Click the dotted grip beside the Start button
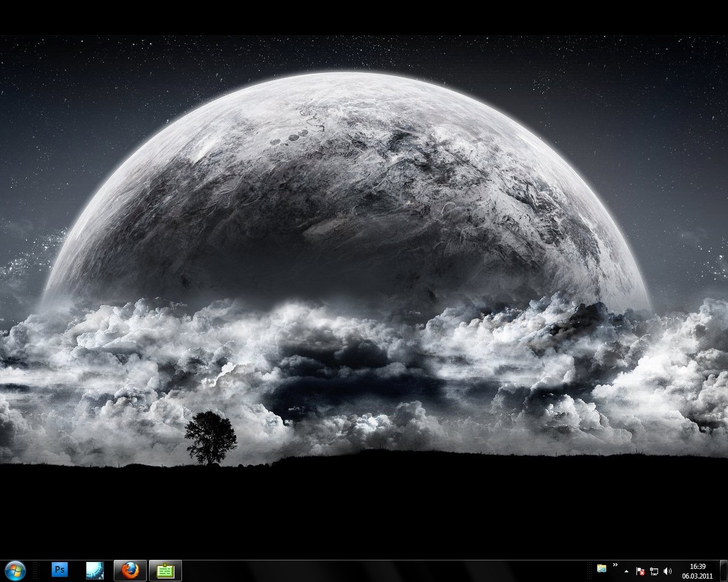This screenshot has height=582, width=728. (35, 571)
